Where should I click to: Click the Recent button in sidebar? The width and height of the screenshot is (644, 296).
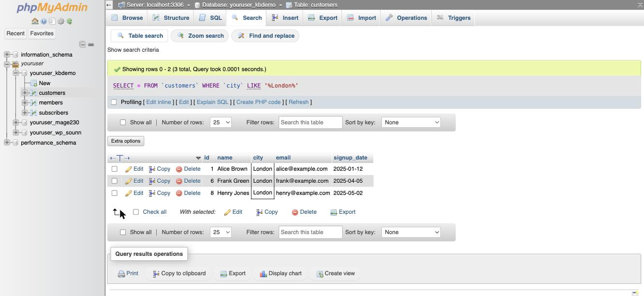[15, 33]
